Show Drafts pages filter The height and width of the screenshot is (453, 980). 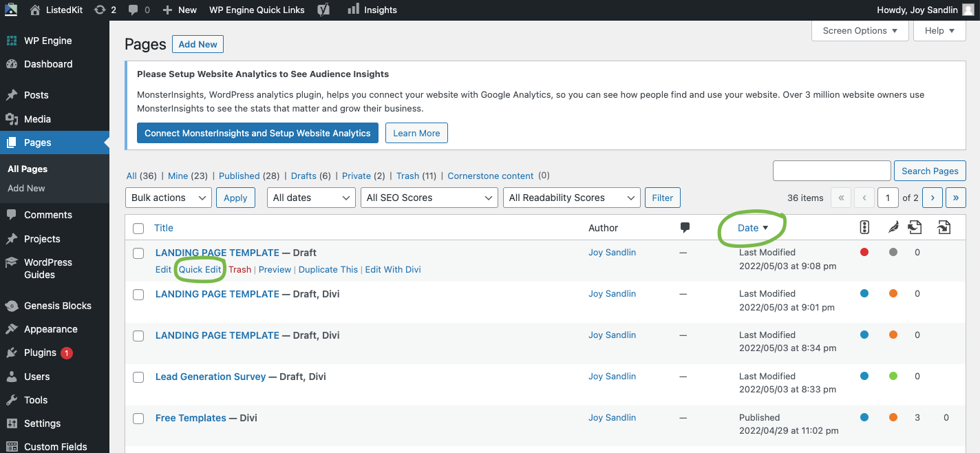point(304,176)
